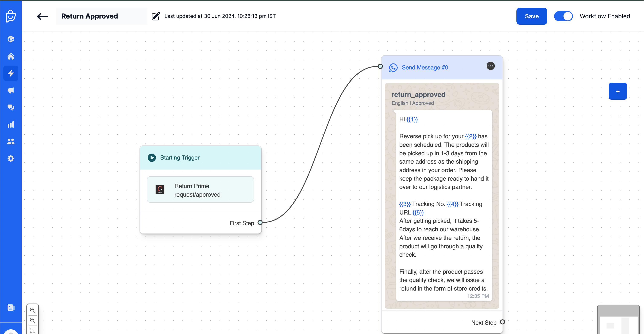Click the zoom-in control on canvas
The width and height of the screenshot is (644, 334).
33,309
